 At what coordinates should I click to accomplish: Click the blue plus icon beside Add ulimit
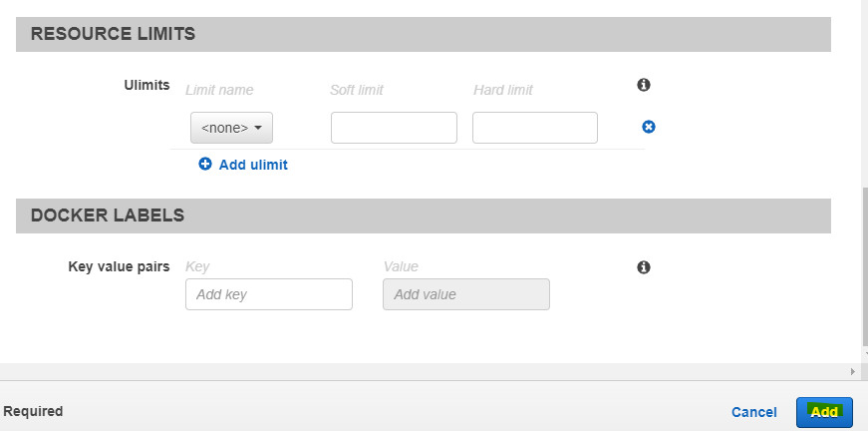click(205, 164)
